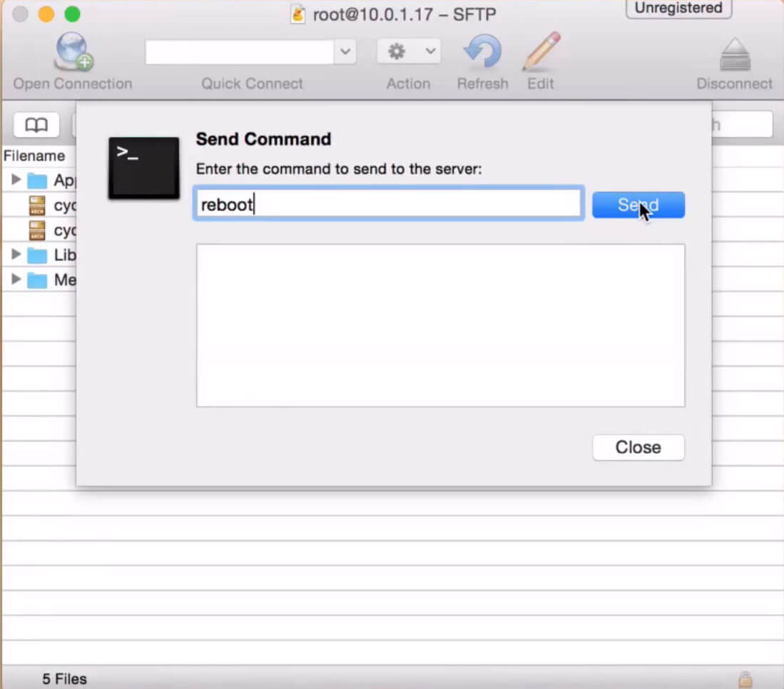Click the Edit pencil icon

(540, 52)
